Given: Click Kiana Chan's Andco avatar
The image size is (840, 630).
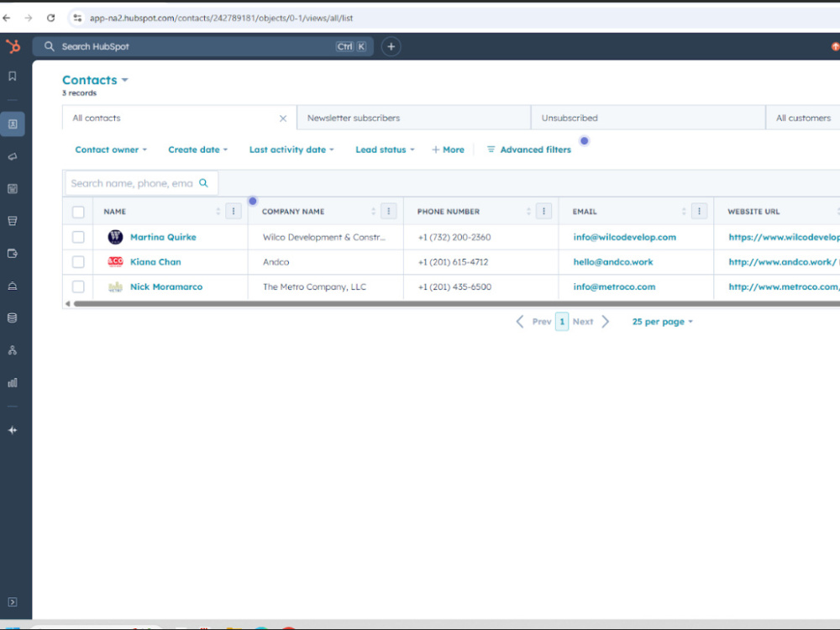Looking at the screenshot, I should (115, 262).
